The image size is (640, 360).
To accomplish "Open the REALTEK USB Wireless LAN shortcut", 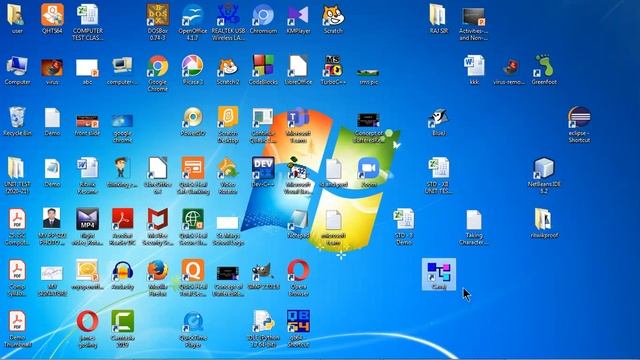I will point(228,16).
